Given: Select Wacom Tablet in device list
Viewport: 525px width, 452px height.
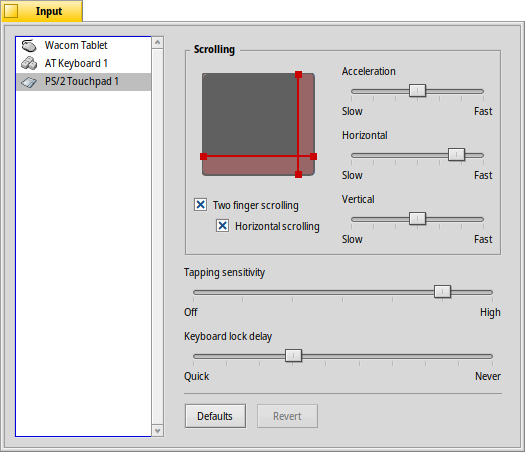Looking at the screenshot, I should point(83,46).
